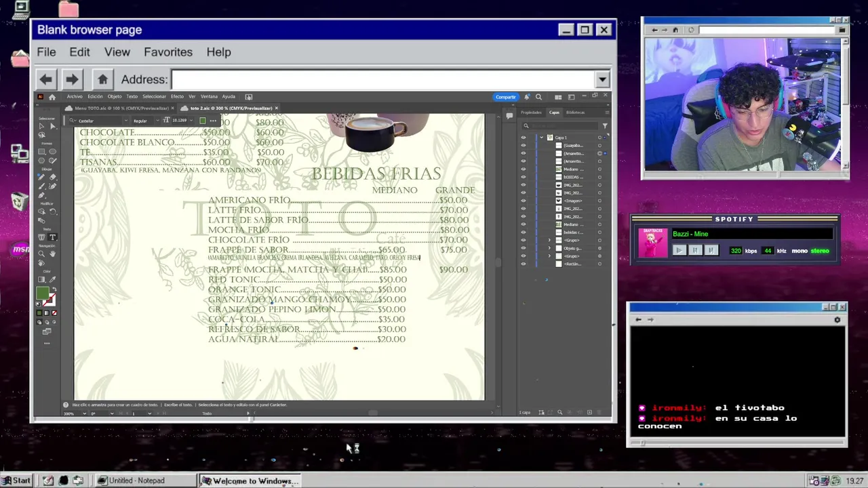Screen dimensions: 868x488
Task: Click target circle of Capa 1 layer
Action: (599, 138)
